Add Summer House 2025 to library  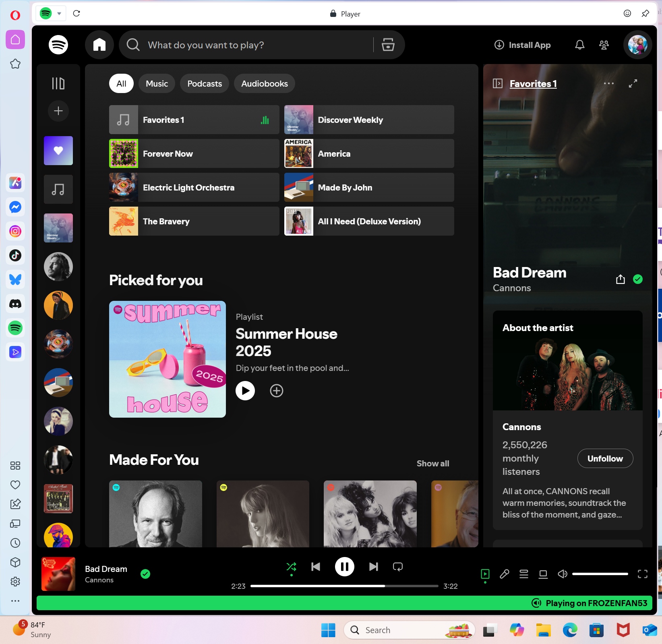[x=277, y=391]
